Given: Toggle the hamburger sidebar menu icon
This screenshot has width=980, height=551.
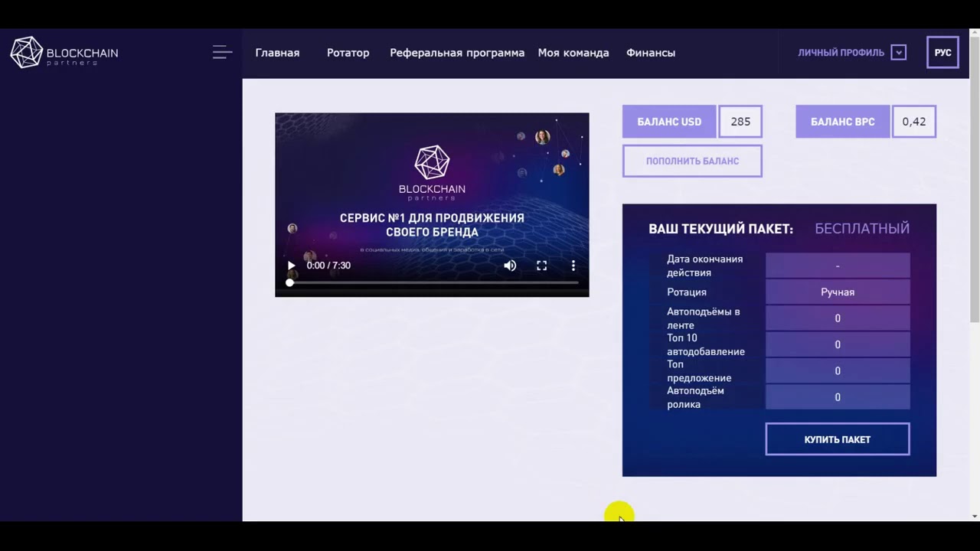Looking at the screenshot, I should [222, 52].
